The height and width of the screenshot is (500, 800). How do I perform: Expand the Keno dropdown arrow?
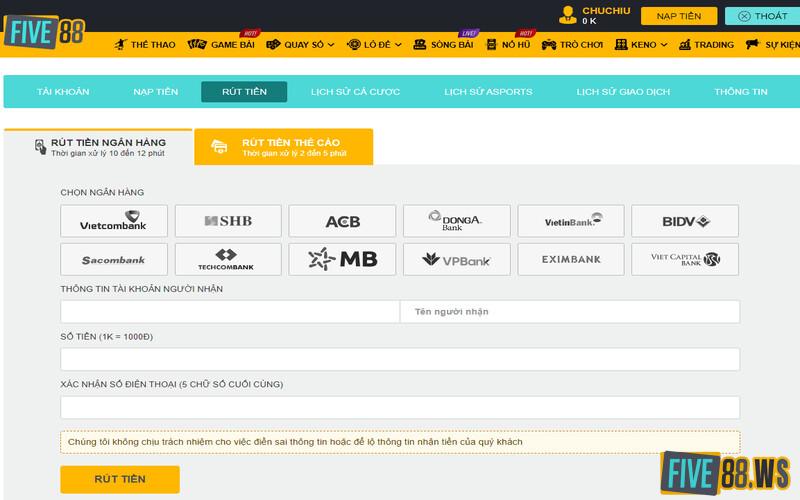coord(664,45)
